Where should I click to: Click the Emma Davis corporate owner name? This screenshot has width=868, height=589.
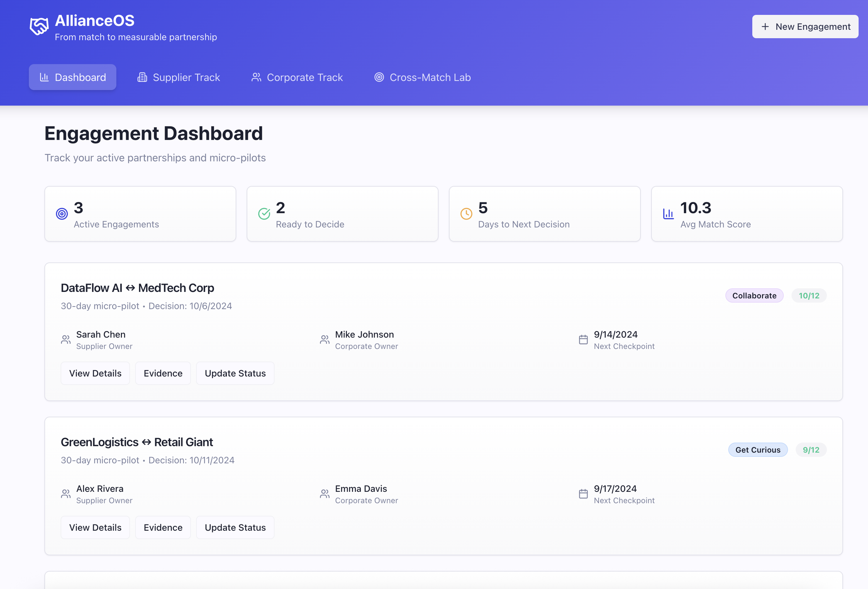coord(361,489)
